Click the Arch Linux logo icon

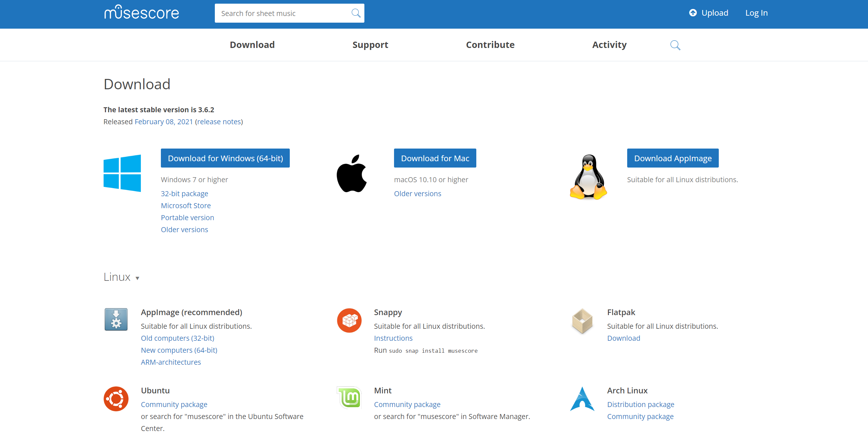[582, 399]
